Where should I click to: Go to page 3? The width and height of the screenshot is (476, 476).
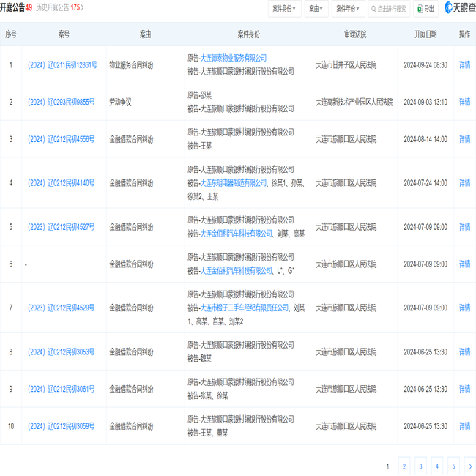pos(420,466)
